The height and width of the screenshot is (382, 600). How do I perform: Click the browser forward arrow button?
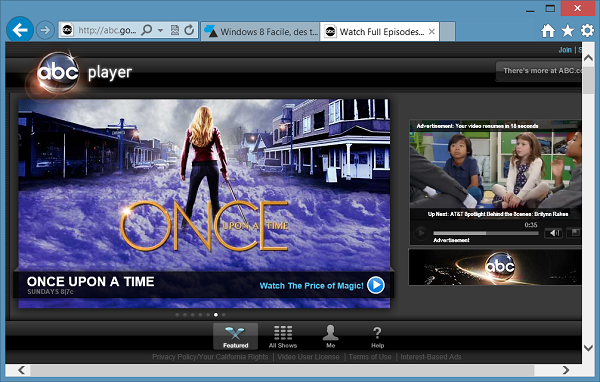[x=45, y=30]
